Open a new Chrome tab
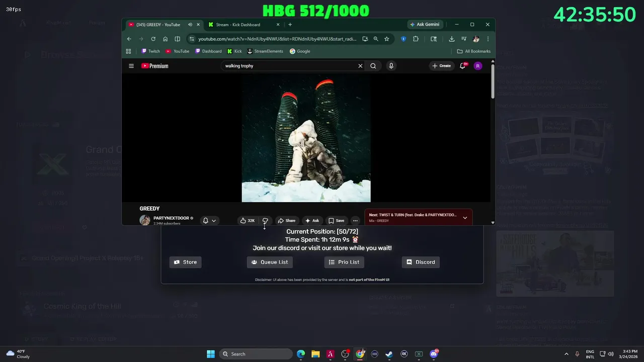This screenshot has height=362, width=644. [x=290, y=25]
